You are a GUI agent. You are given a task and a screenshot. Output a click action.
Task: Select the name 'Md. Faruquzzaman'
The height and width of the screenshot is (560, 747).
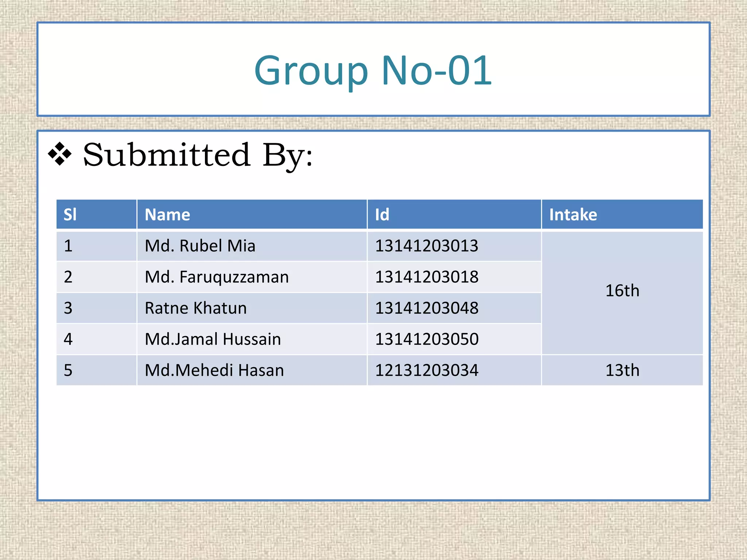pyautogui.click(x=217, y=277)
